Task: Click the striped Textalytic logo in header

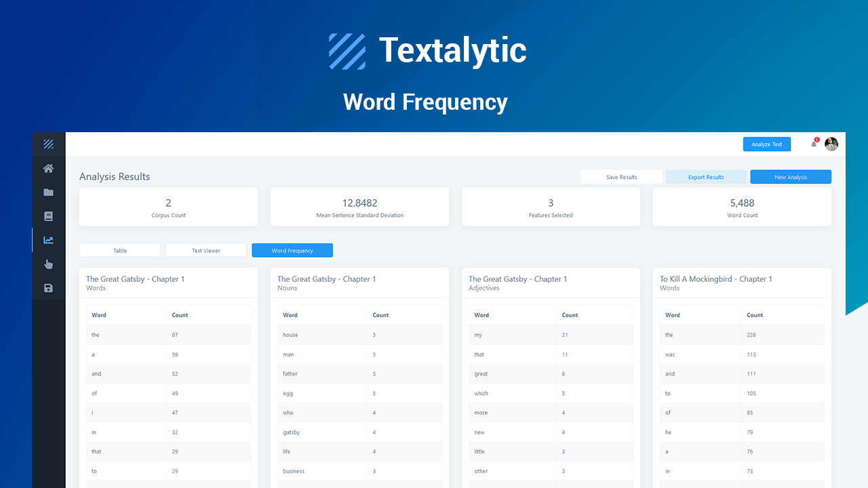Action: 347,50
